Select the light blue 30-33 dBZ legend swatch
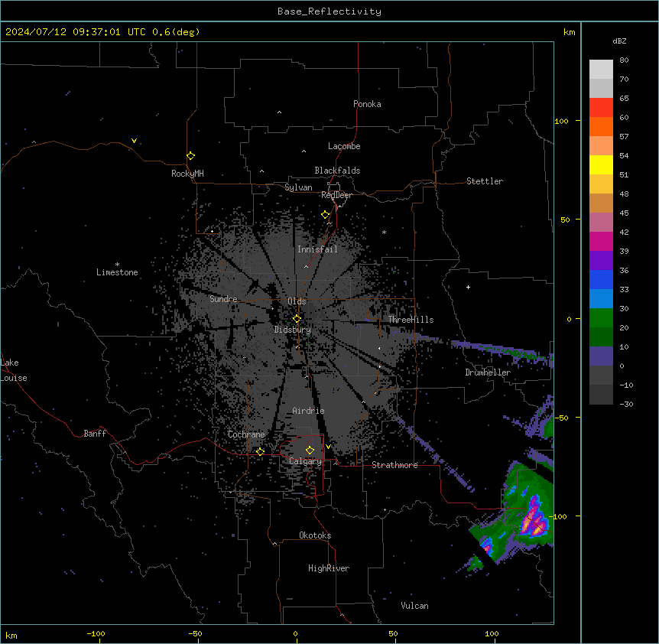 pos(601,299)
